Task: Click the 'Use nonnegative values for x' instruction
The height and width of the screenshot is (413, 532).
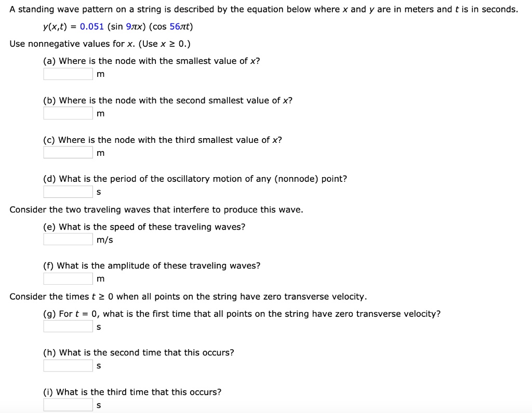Action: coord(100,44)
